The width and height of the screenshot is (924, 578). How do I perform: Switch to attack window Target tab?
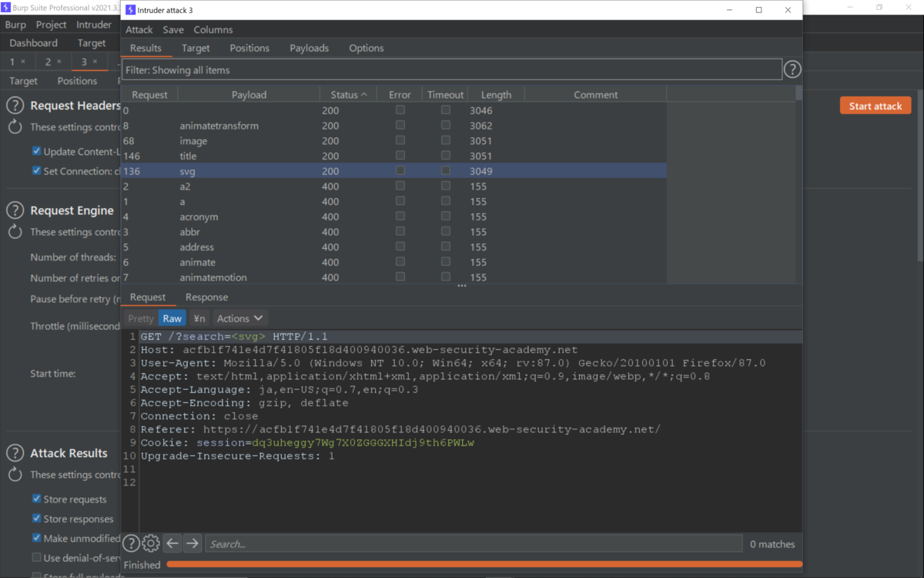pos(196,48)
